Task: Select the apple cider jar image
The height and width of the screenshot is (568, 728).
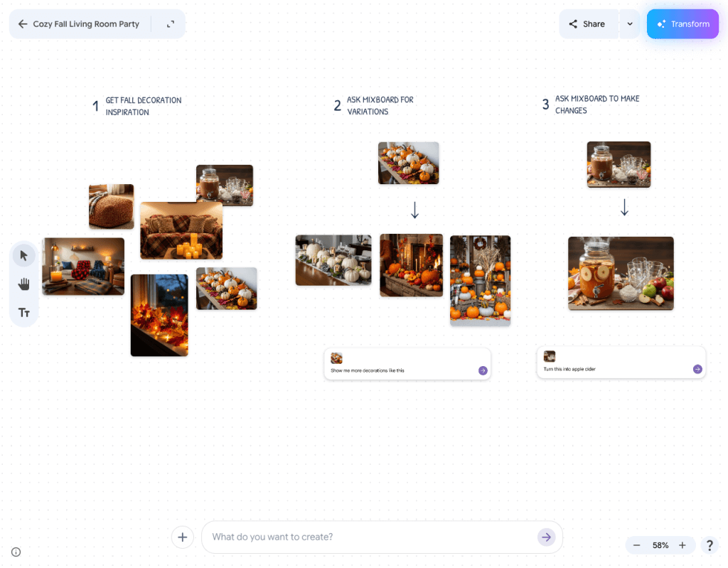Action: [620, 274]
